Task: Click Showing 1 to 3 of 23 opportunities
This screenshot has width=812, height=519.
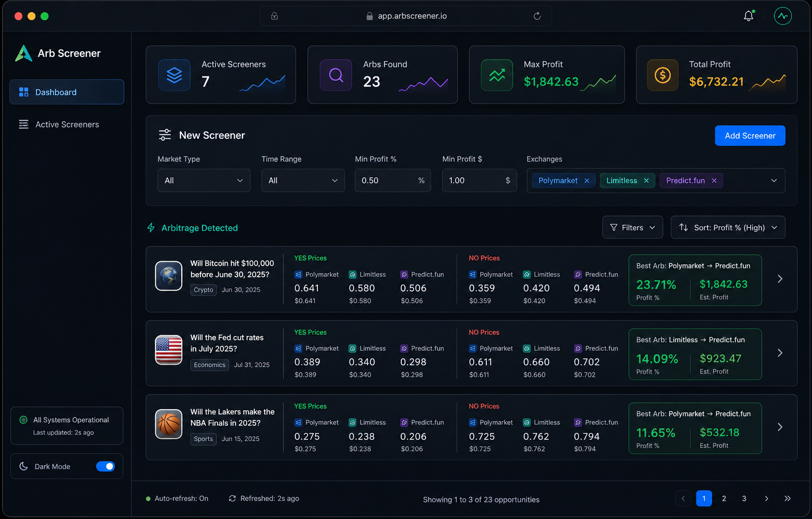Action: point(481,499)
